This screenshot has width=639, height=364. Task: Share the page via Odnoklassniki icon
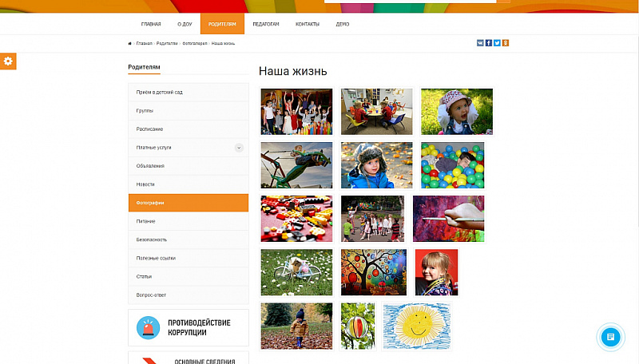click(506, 43)
